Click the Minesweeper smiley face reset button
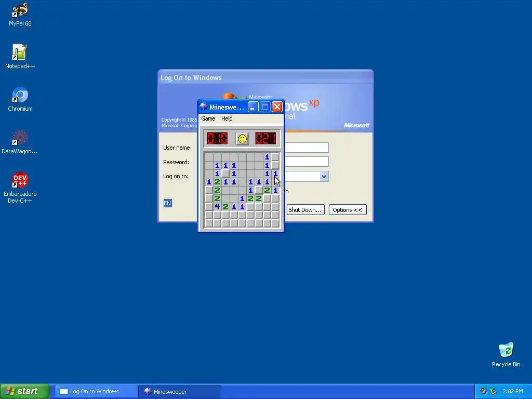The image size is (532, 399). click(242, 139)
